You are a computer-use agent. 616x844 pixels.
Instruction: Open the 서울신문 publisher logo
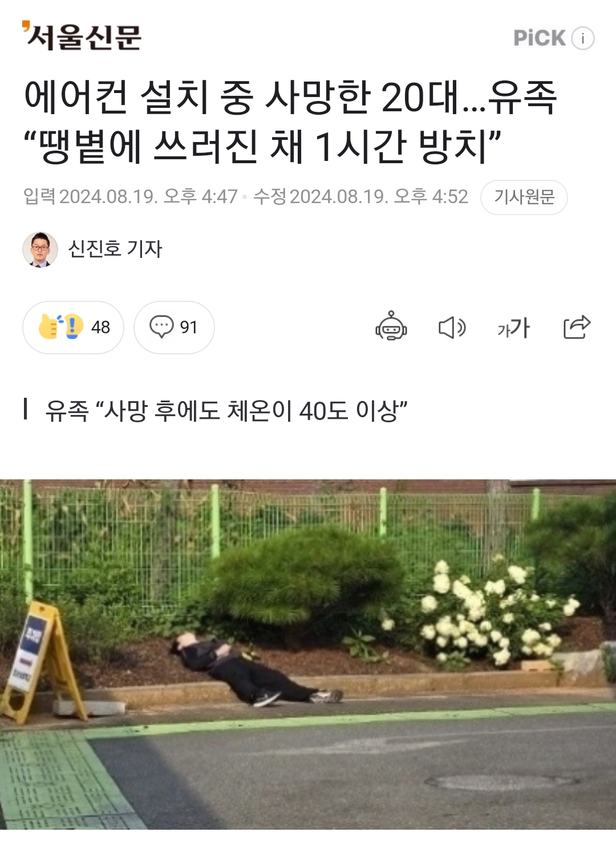(x=82, y=36)
